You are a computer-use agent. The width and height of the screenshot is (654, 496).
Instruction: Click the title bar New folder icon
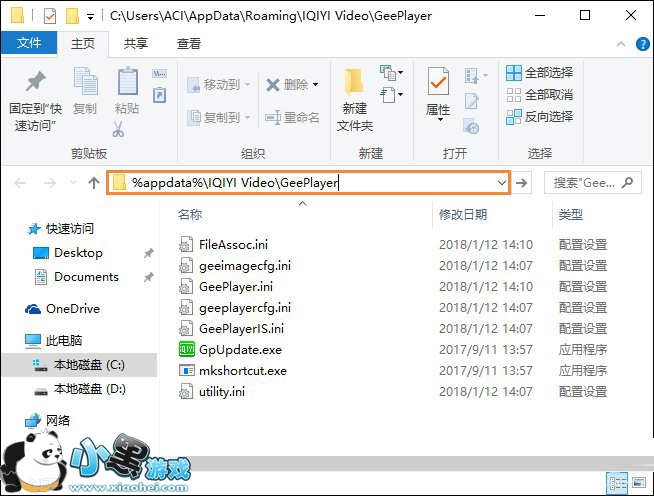click(72, 16)
